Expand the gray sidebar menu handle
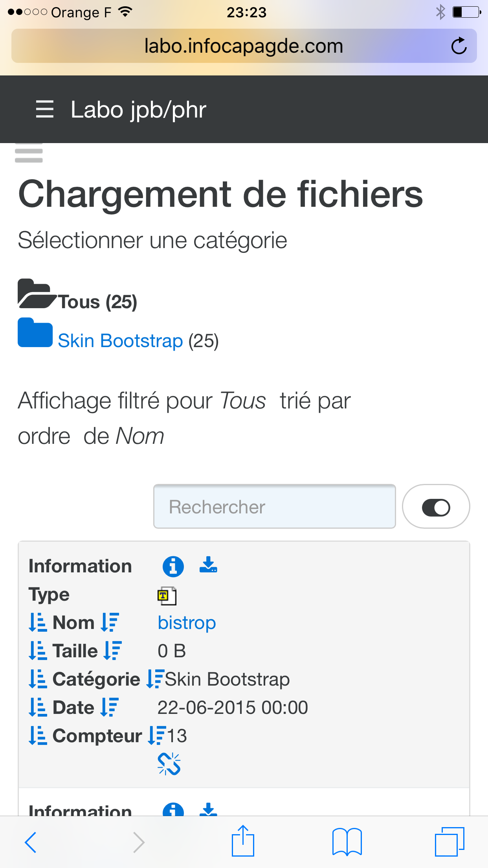The height and width of the screenshot is (868, 488). coord(29,153)
